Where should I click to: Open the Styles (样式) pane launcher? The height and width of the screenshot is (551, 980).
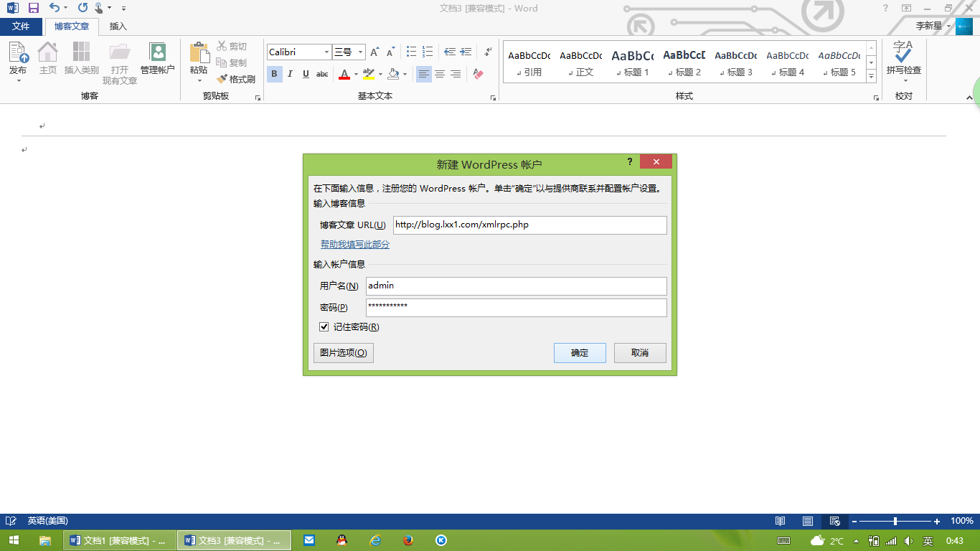click(x=877, y=98)
